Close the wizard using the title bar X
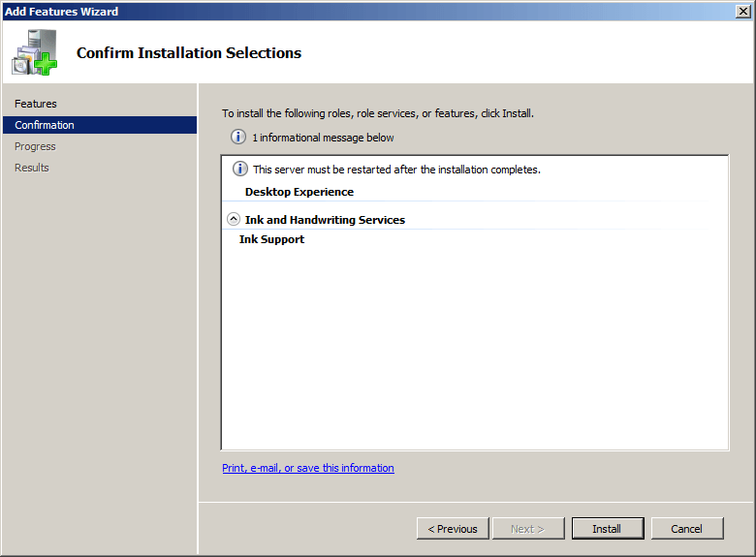 [743, 11]
